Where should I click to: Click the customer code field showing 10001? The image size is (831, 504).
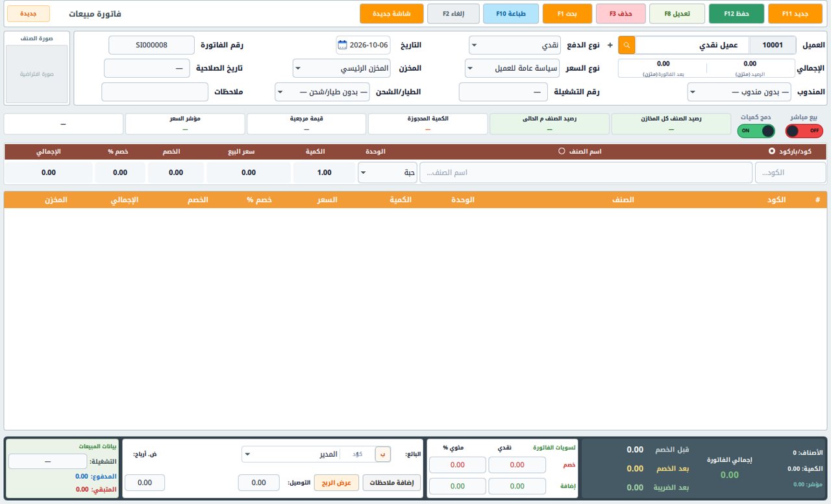point(773,45)
